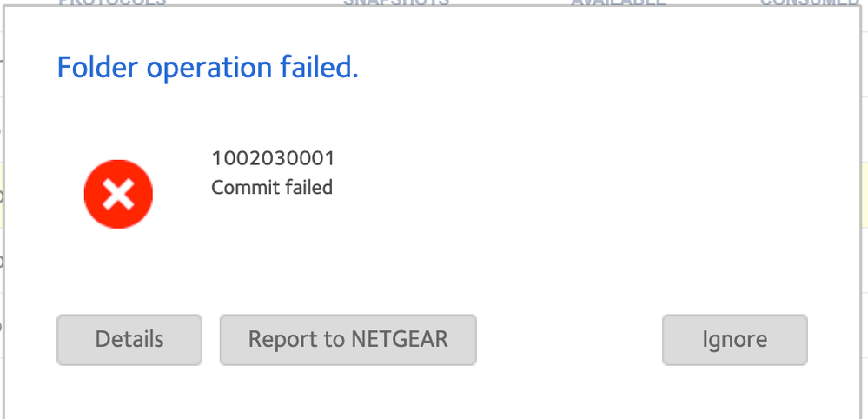Click the background table strip left of the dialog
This screenshot has height=419, width=868.
tap(2, 261)
